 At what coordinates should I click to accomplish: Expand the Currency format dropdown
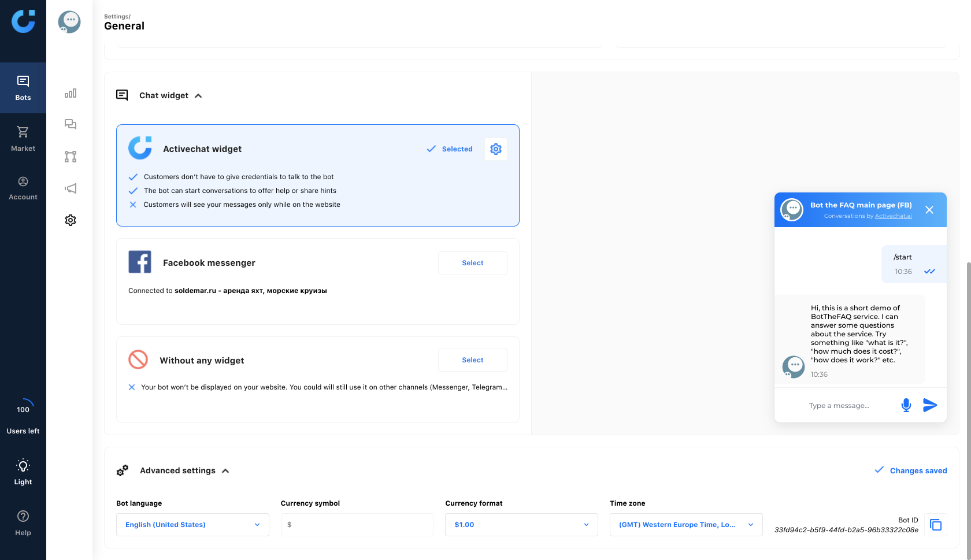tap(521, 525)
